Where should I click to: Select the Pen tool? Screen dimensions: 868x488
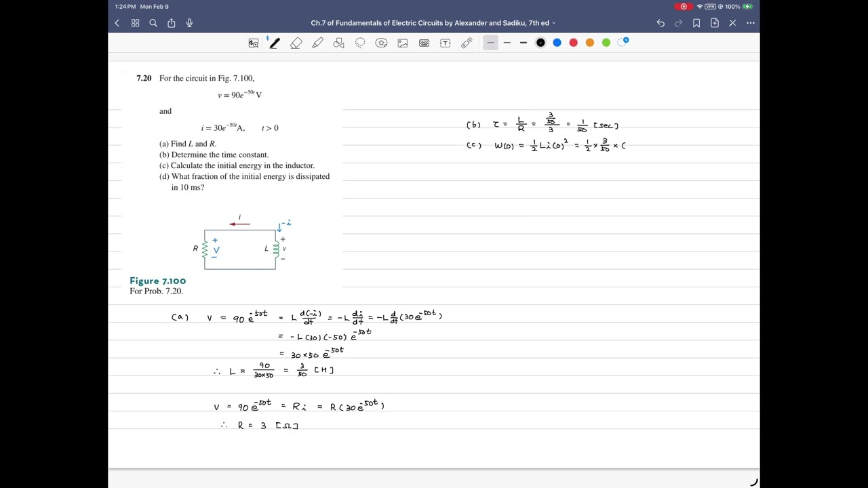pyautogui.click(x=274, y=43)
